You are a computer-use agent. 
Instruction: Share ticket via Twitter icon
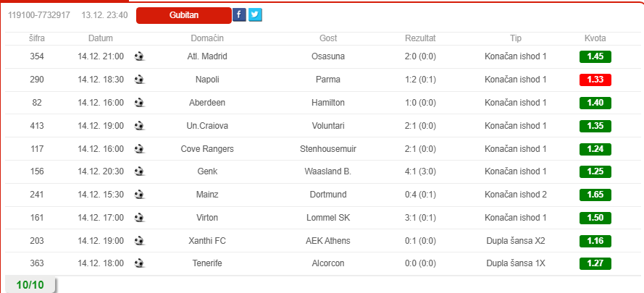click(255, 14)
